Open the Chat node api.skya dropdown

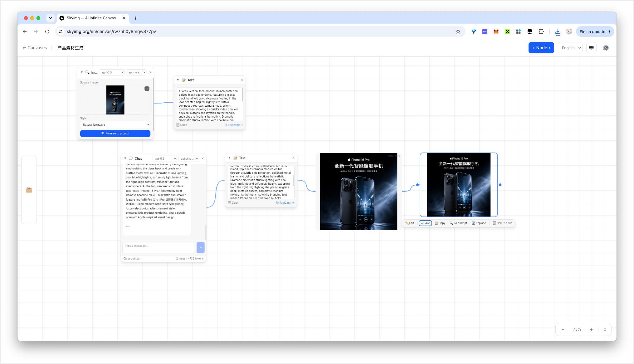(x=189, y=158)
